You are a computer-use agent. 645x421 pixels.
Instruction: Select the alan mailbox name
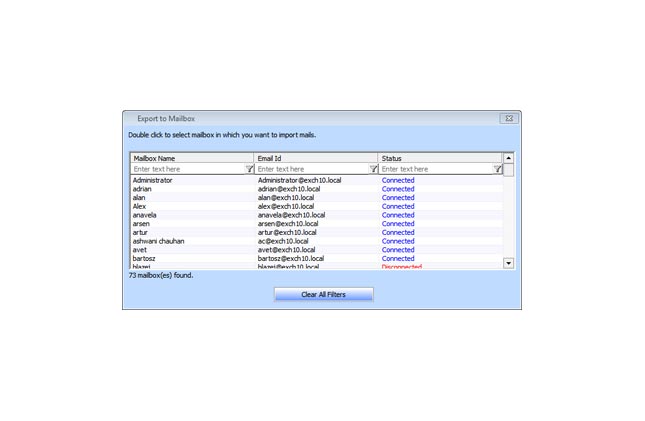click(139, 198)
